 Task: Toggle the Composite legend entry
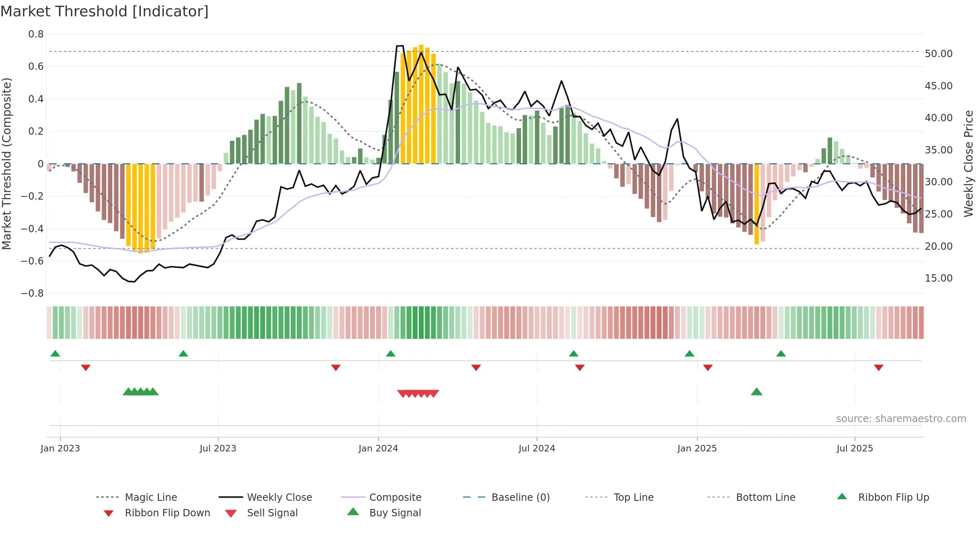pyautogui.click(x=381, y=497)
